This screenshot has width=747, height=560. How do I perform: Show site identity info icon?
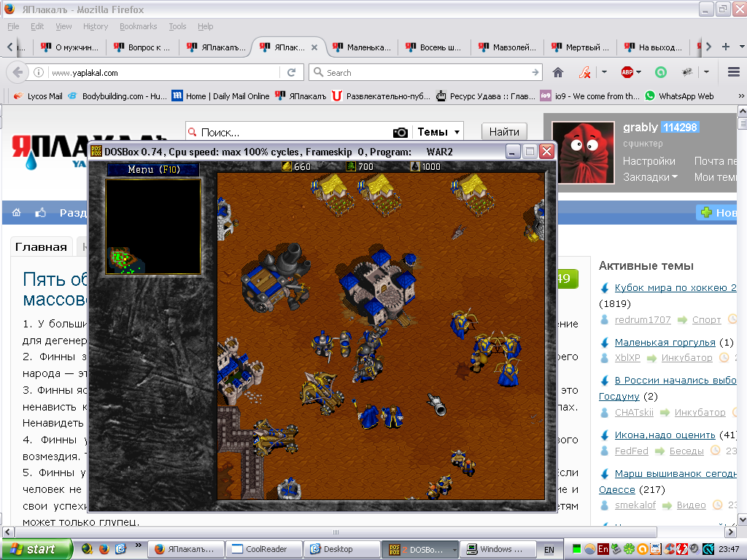click(39, 72)
